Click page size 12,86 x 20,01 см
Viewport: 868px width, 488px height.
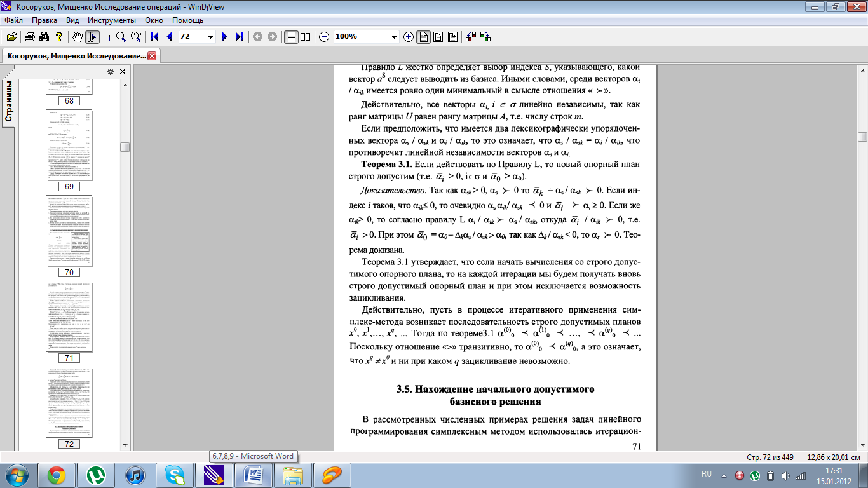(x=833, y=457)
